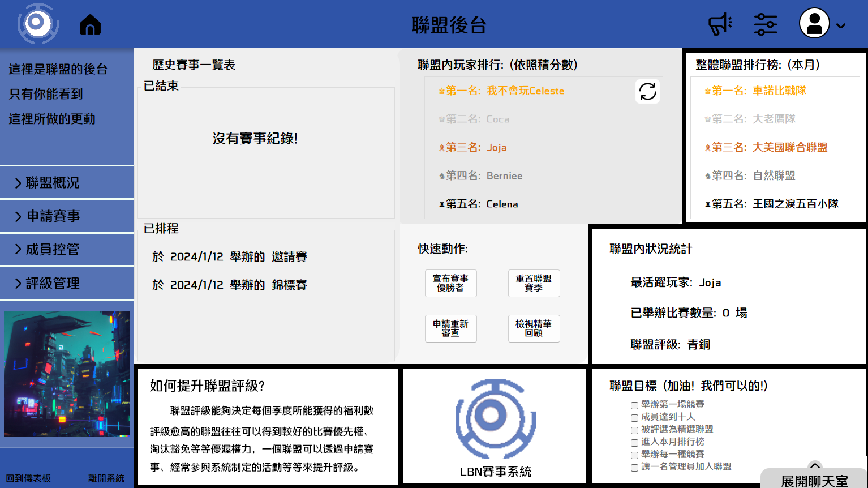Image resolution: width=868 pixels, height=488 pixels.
Task: Click the home icon in header
Action: pos(90,25)
